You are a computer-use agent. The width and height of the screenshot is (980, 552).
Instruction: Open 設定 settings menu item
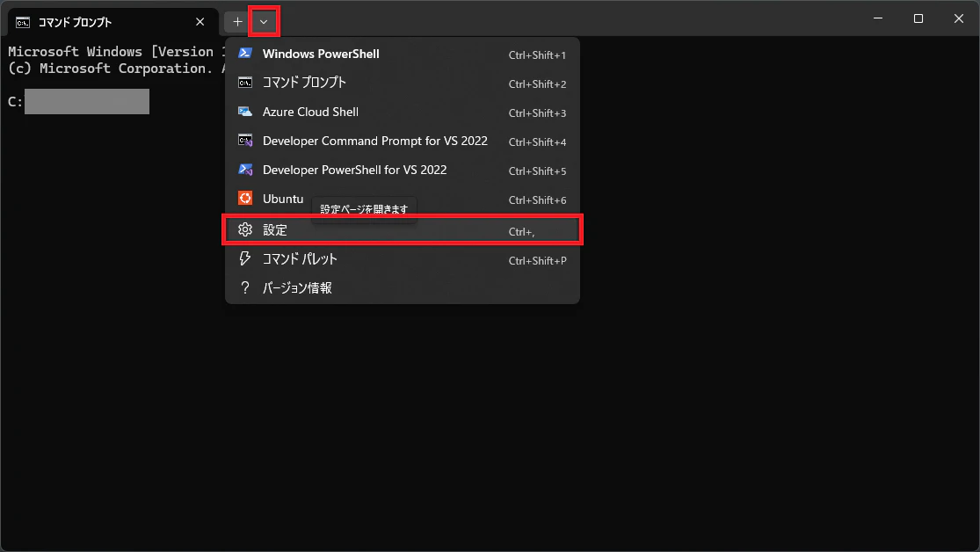[403, 230]
